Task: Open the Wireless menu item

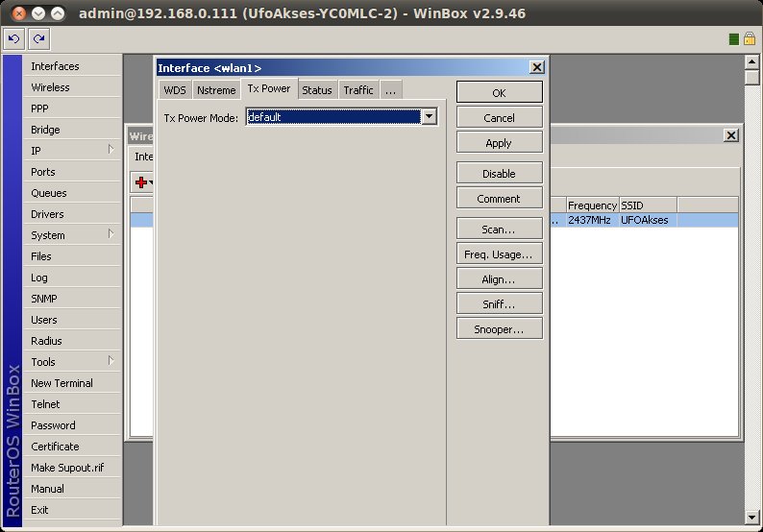Action: pyautogui.click(x=72, y=87)
